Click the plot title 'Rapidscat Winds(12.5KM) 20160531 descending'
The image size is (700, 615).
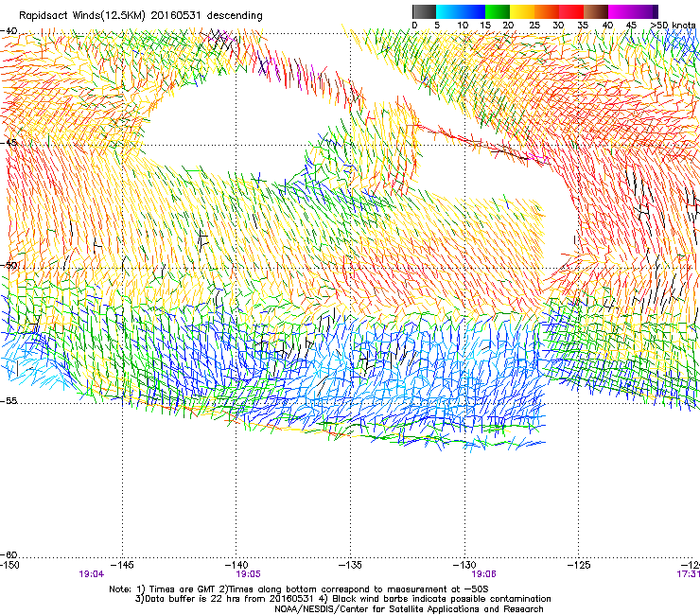pos(141,16)
